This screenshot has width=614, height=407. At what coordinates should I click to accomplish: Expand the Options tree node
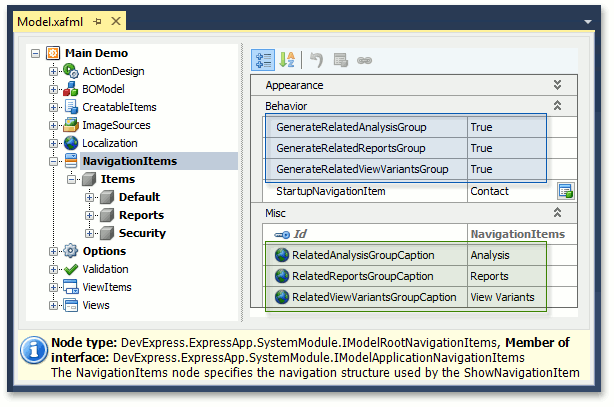click(53, 251)
